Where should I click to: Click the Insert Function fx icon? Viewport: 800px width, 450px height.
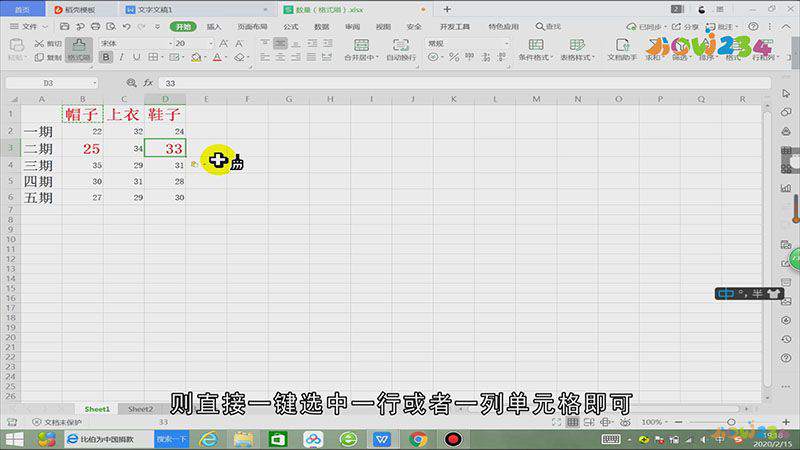coord(148,83)
